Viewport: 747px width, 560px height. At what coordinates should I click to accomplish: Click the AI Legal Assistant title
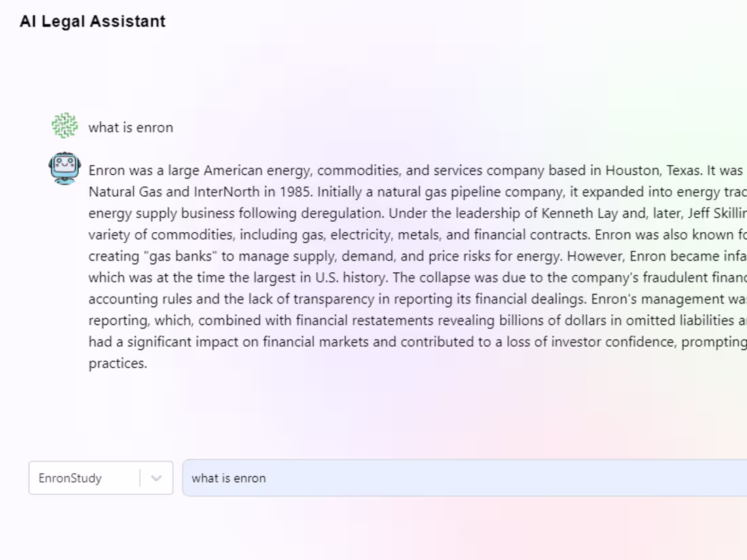click(x=92, y=21)
